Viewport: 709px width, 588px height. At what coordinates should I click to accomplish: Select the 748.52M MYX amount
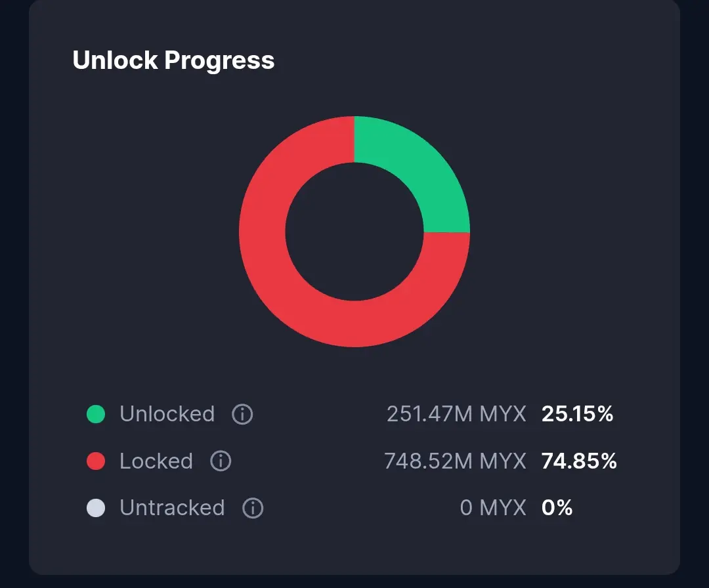click(x=456, y=461)
